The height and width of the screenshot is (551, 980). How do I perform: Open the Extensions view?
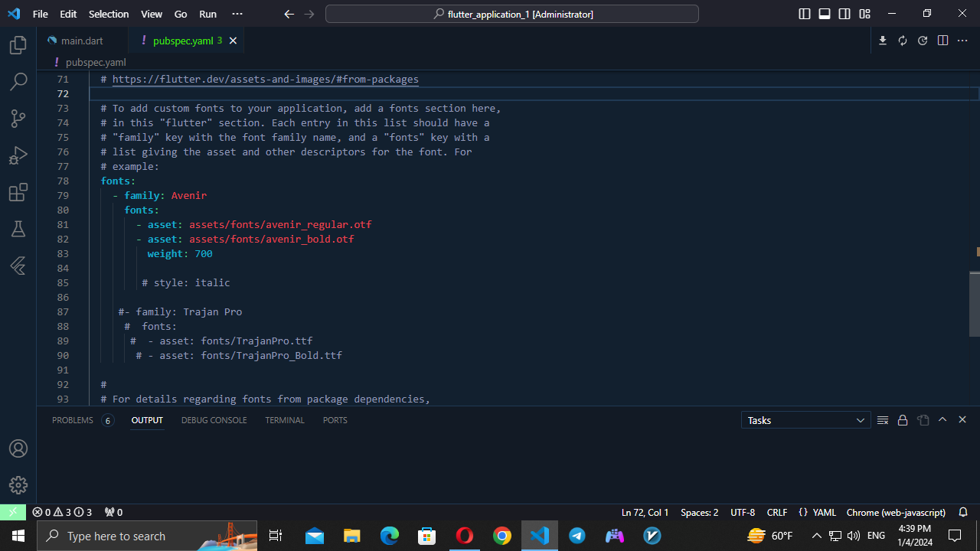click(x=18, y=192)
